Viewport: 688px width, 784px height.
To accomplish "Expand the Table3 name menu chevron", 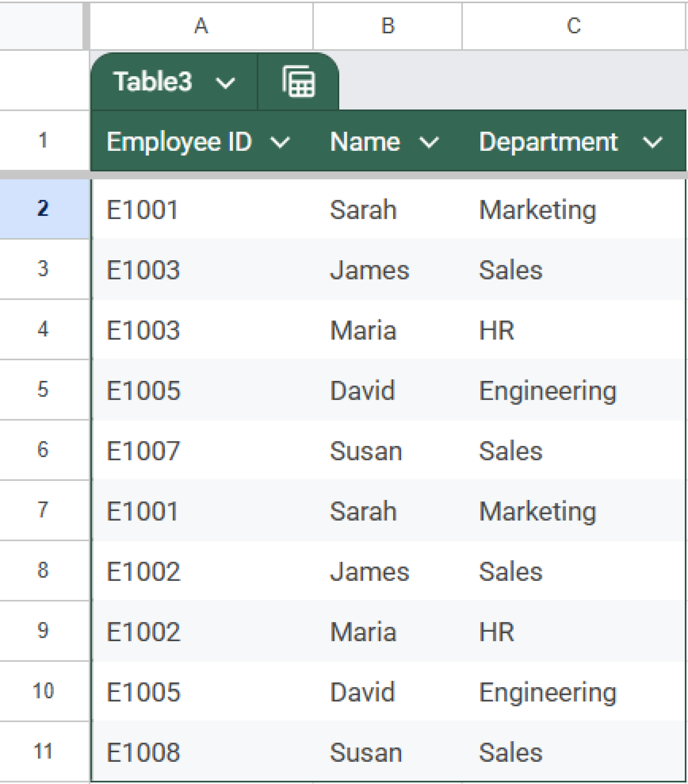I will point(224,82).
